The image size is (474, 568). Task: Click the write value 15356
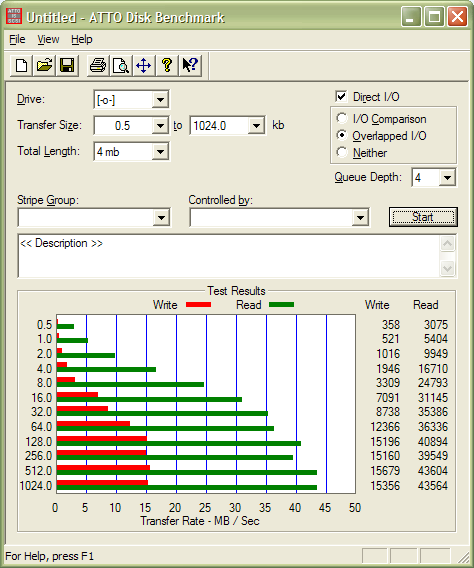click(x=385, y=485)
